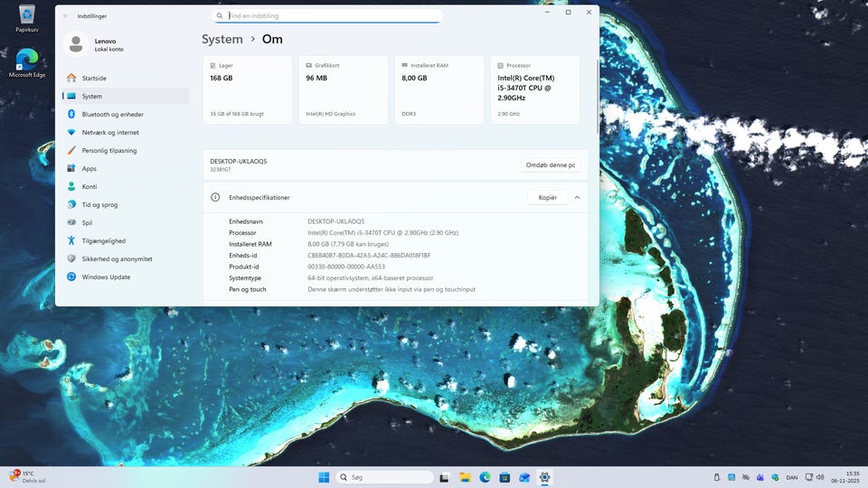Viewport: 868px width, 488px height.
Task: Go to Netværk og internet
Action: [109, 133]
